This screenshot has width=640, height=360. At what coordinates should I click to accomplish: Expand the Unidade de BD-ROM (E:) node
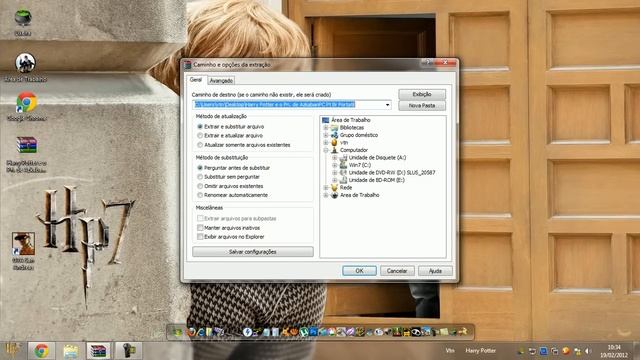point(335,180)
